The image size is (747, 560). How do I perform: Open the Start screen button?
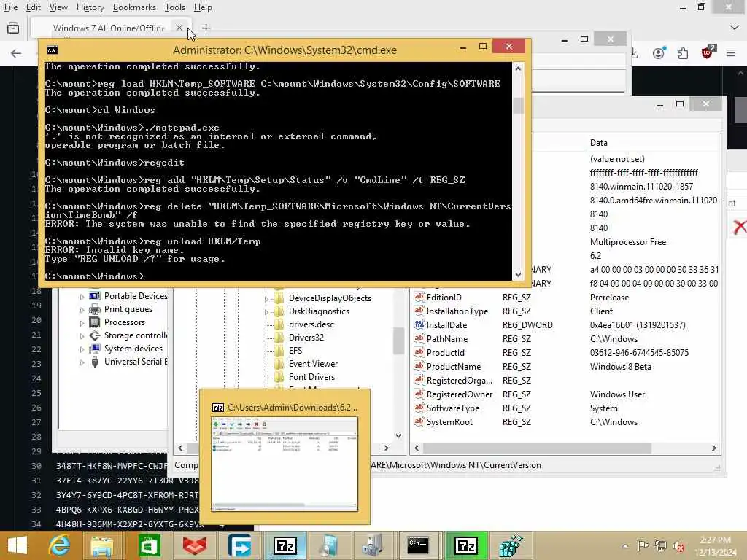tap(18, 545)
